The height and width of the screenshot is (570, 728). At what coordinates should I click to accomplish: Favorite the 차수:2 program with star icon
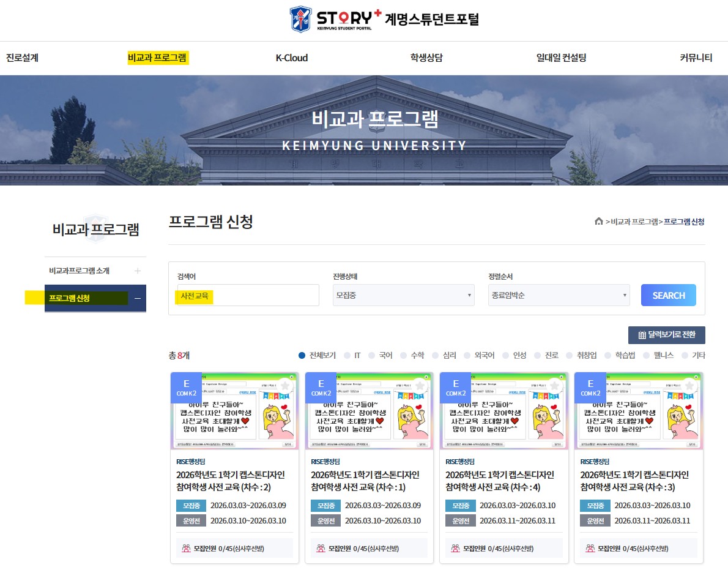[x=284, y=386]
